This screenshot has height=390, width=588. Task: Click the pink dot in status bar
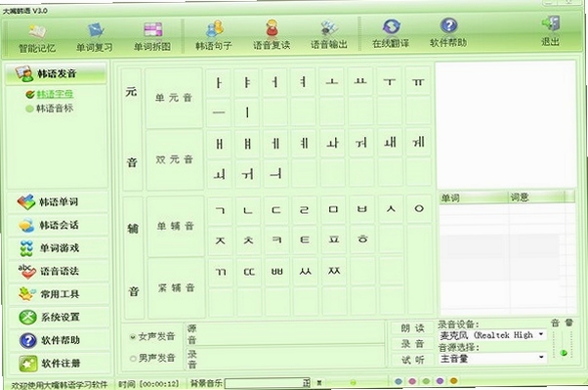pyautogui.click(x=412, y=381)
